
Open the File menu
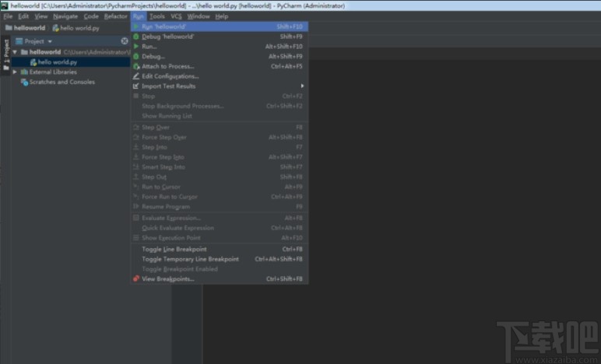pos(8,16)
